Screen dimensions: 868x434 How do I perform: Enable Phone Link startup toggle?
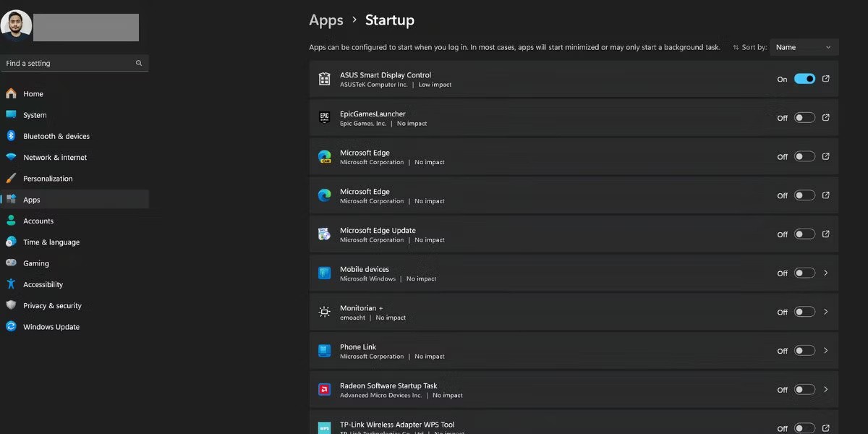tap(804, 351)
